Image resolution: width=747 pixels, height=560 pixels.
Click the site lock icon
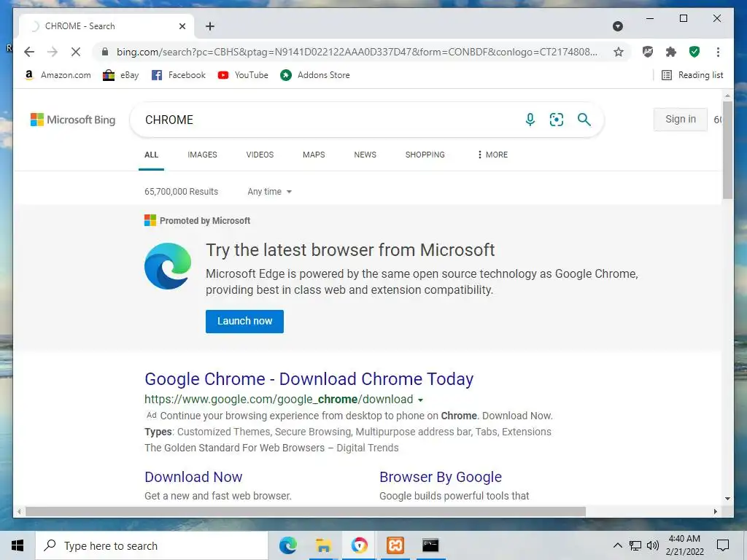pyautogui.click(x=105, y=52)
